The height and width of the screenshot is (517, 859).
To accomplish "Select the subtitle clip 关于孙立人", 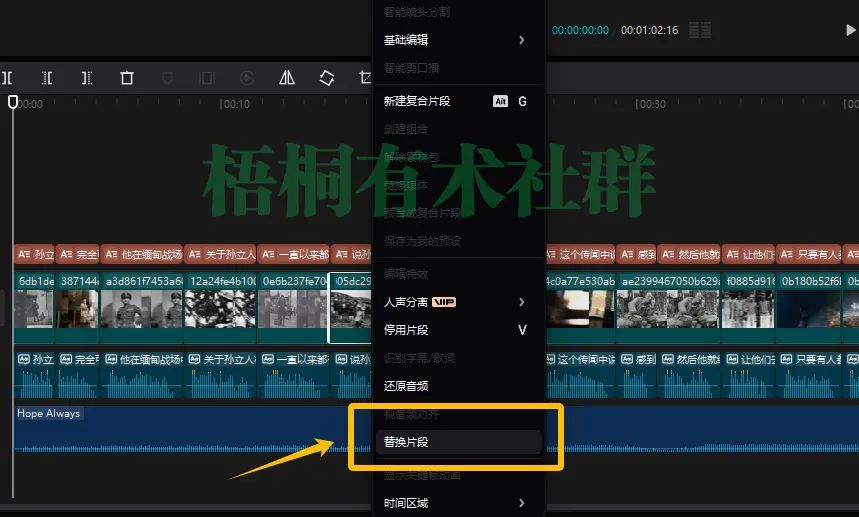I will pyautogui.click(x=221, y=254).
